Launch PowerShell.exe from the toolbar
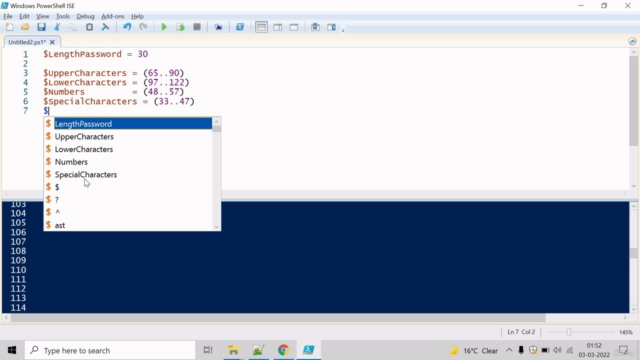This screenshot has height=360, width=640. click(240, 27)
